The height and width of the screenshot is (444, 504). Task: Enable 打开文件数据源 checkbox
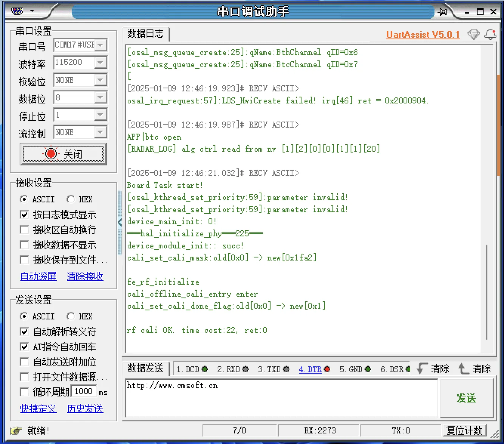coord(24,377)
